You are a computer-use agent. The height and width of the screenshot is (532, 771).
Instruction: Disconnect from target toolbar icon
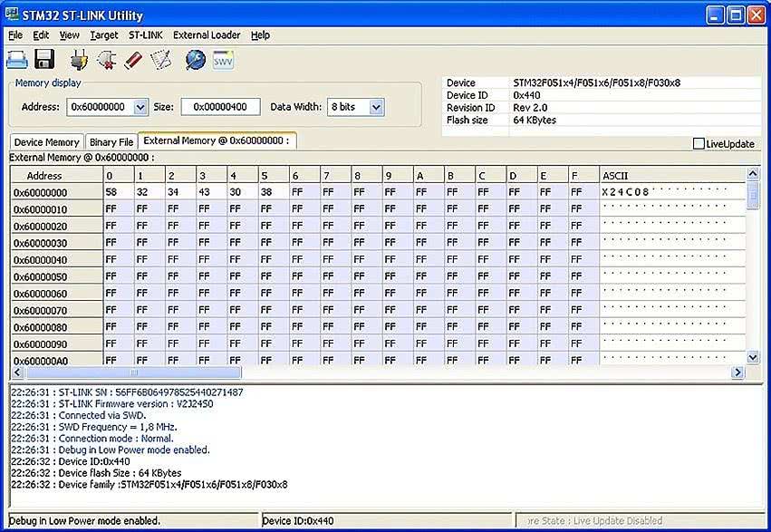click(x=106, y=60)
